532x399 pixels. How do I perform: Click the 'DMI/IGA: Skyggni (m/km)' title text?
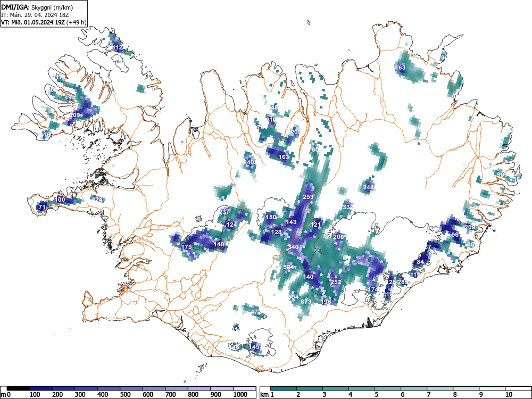point(37,6)
